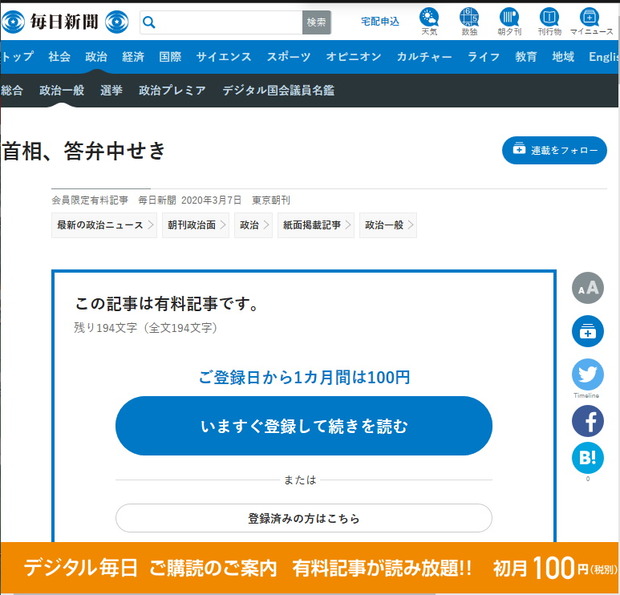Open the 政治 breadcrumb tag
Screen dimensions: 620x595
click(253, 225)
